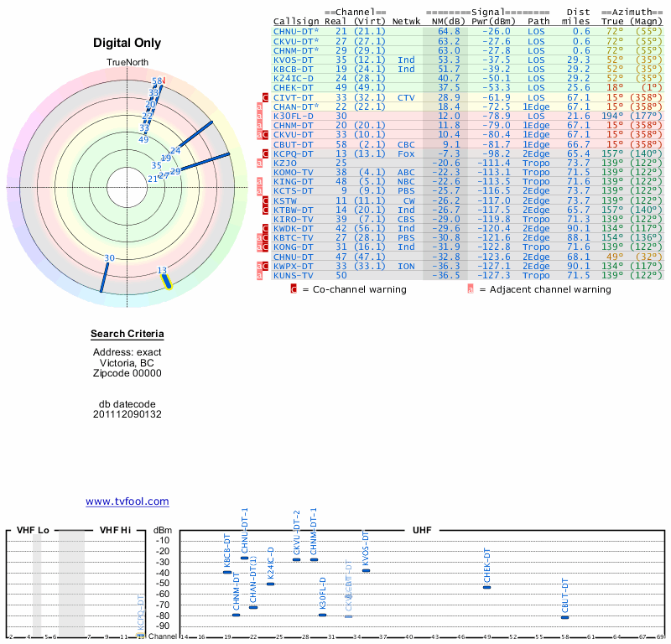The height and width of the screenshot is (644, 671).
Task: Click the CHEK-DT marker in the spectrum chart
Action: coord(487,588)
